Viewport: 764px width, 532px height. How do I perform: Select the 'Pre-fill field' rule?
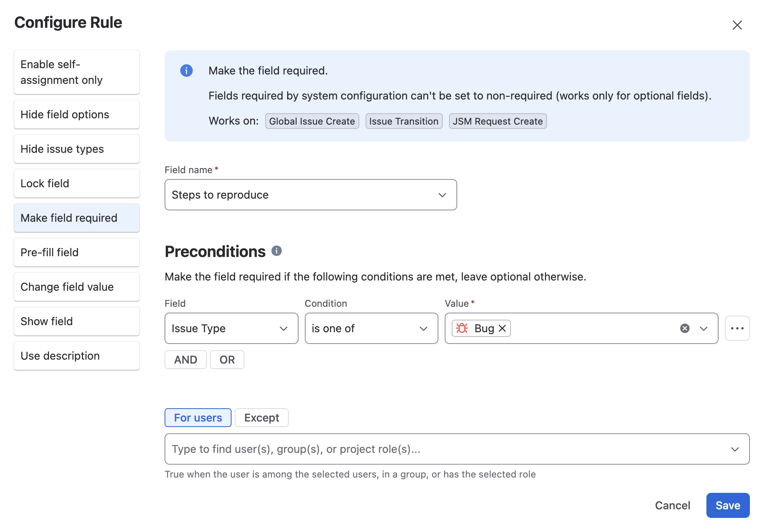[77, 252]
